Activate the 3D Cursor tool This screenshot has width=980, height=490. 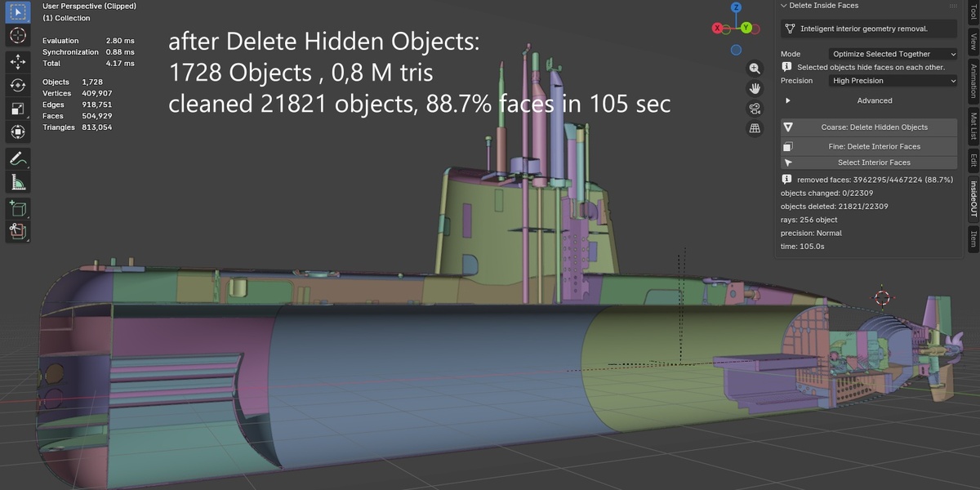[17, 36]
